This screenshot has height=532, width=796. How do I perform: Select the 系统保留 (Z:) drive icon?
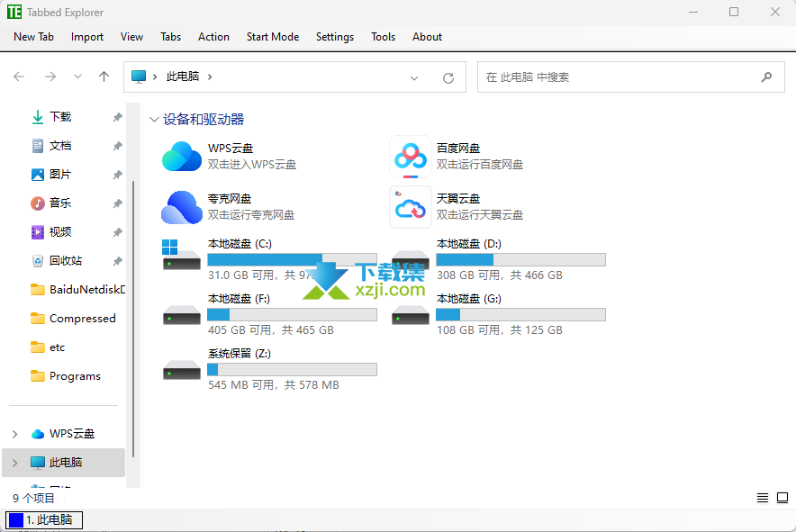coord(181,370)
